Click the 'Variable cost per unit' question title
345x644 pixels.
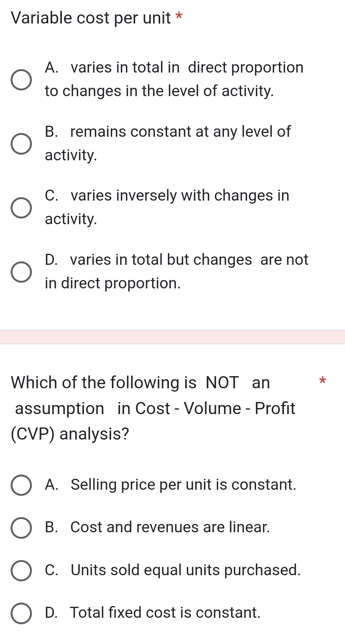click(91, 18)
